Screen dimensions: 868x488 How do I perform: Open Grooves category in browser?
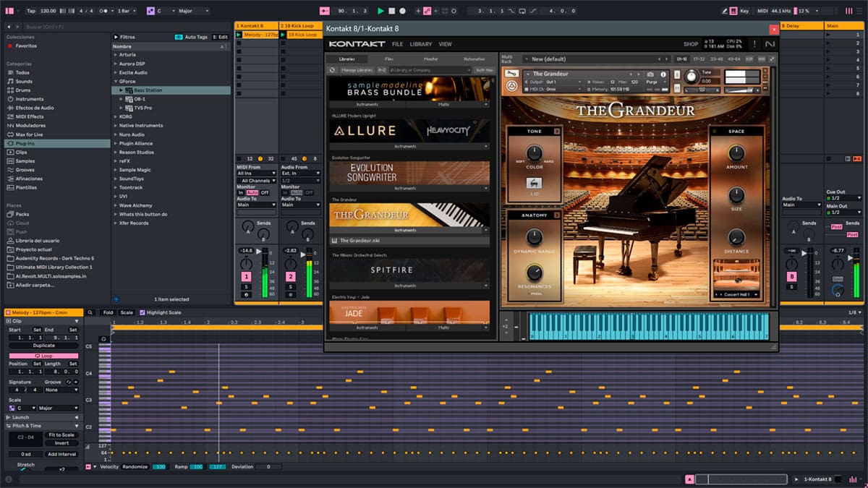pos(25,169)
